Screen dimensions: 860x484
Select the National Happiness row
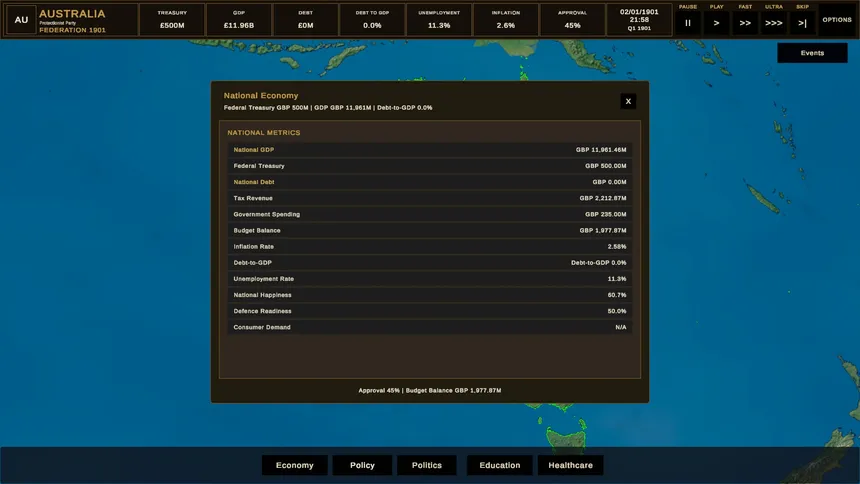(429, 295)
